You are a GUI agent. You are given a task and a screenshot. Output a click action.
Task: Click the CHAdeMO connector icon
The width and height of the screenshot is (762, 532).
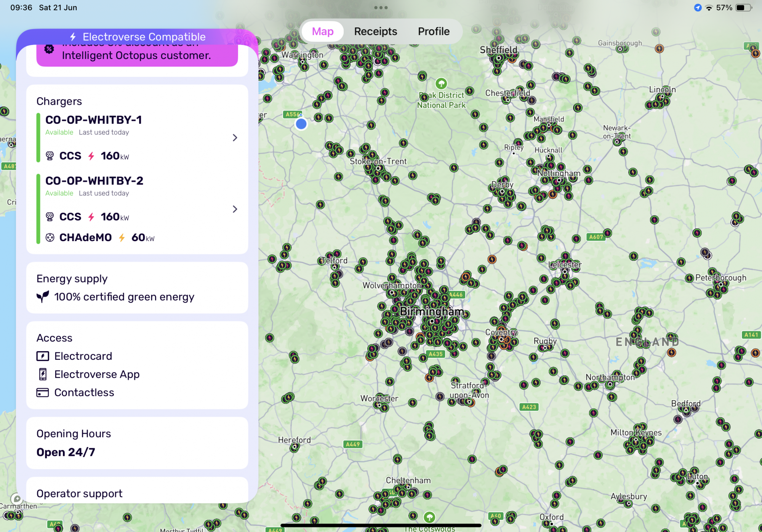click(50, 238)
